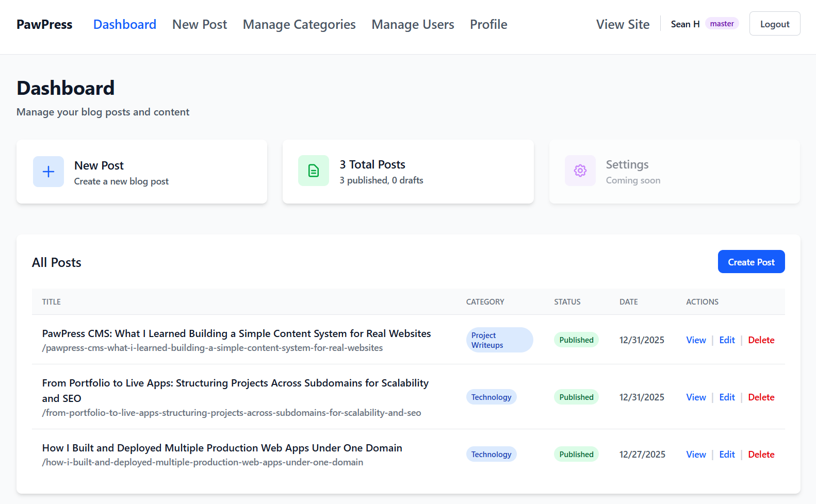This screenshot has width=816, height=504.
Task: Click the STATUS column header
Action: pos(567,302)
